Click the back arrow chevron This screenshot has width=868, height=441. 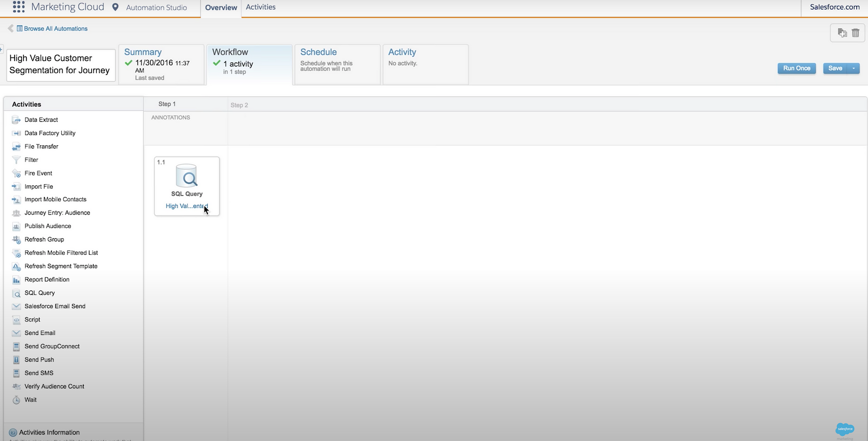10,28
